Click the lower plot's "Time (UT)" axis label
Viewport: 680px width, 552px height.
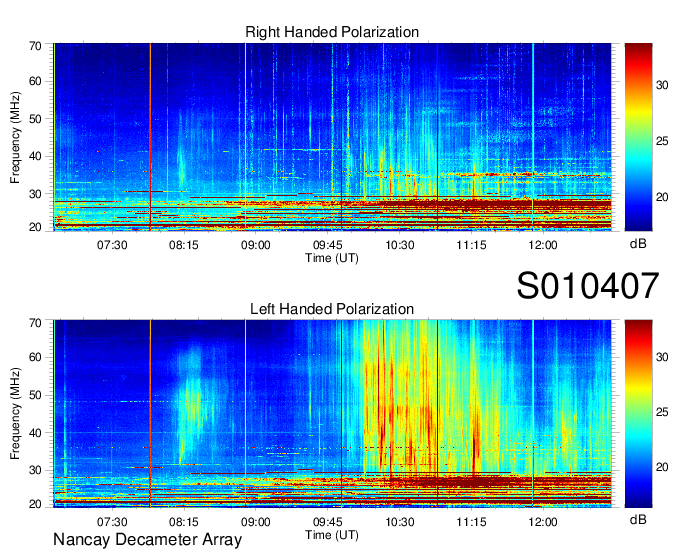pos(332,535)
